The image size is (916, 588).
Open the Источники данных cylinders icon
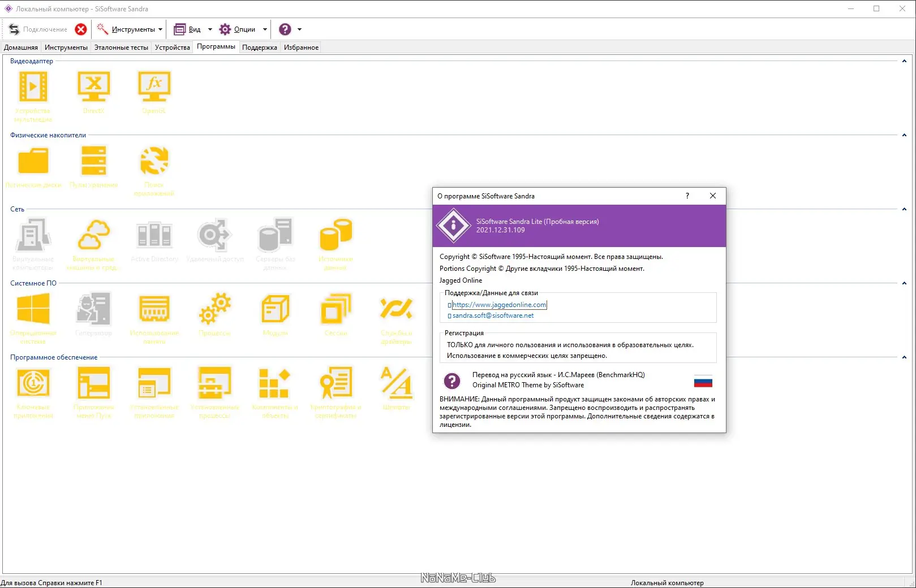click(x=336, y=235)
